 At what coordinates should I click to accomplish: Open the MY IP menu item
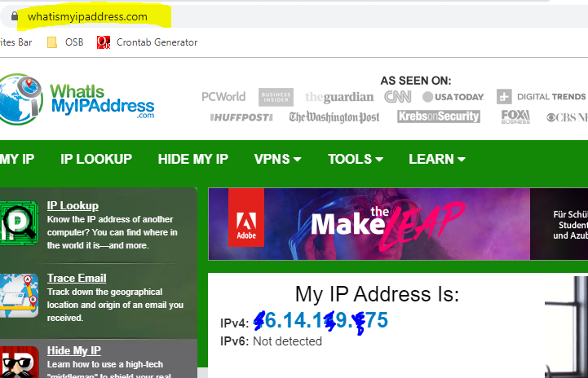[x=17, y=159]
